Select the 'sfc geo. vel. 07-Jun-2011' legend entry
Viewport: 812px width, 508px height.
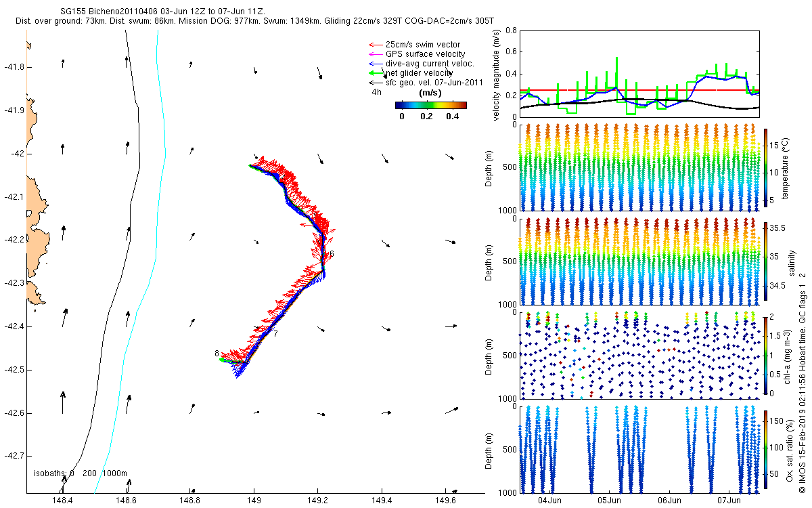click(x=434, y=82)
